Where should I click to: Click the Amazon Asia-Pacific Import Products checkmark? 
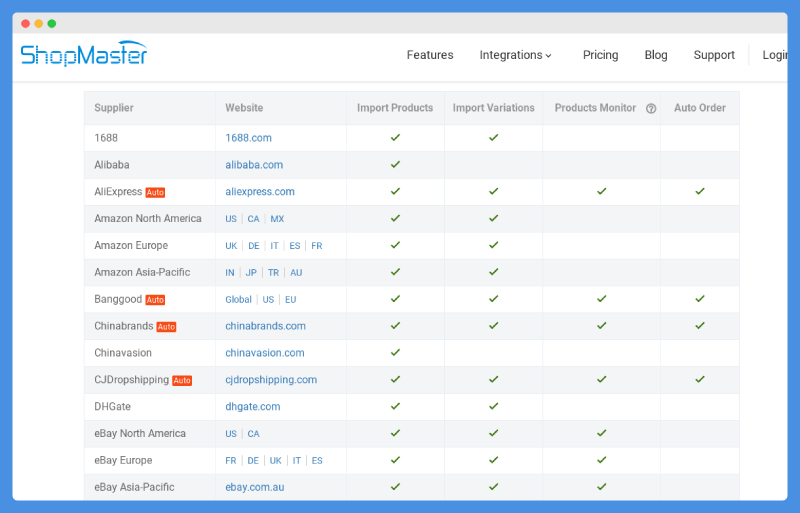395,272
